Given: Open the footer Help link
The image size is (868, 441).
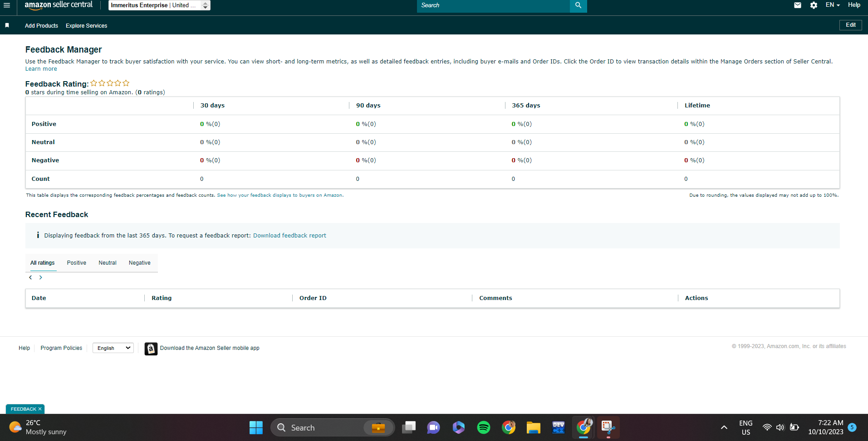Looking at the screenshot, I should (x=25, y=348).
